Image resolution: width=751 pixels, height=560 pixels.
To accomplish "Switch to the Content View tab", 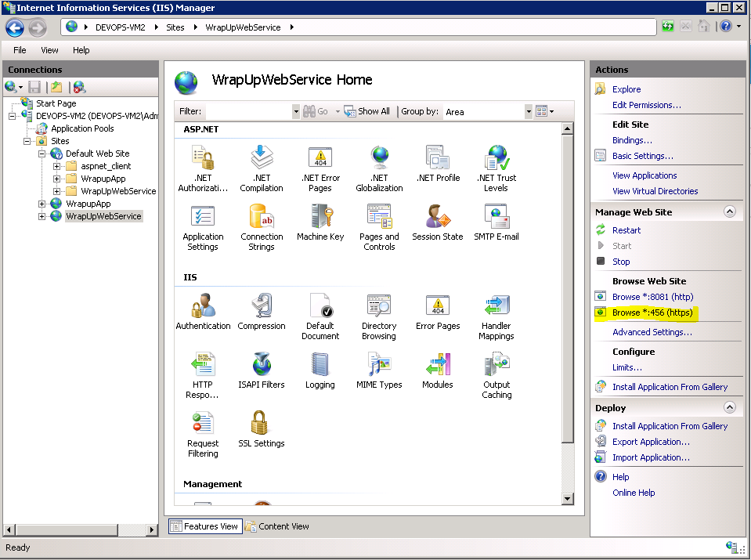I will coord(277,526).
